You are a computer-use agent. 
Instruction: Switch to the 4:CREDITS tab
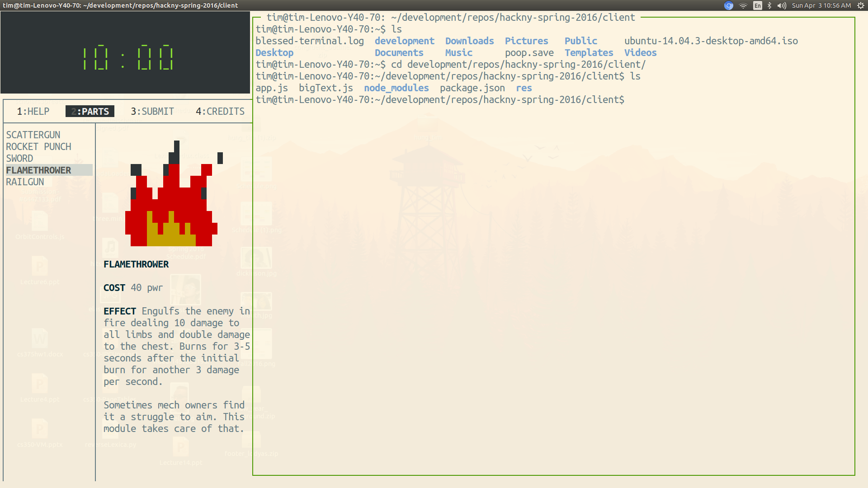tap(220, 112)
